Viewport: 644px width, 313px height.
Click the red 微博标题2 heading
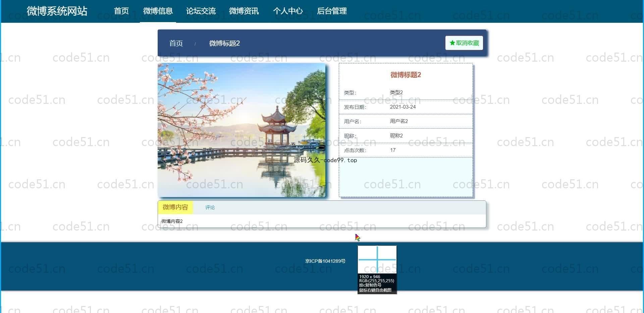tap(406, 75)
